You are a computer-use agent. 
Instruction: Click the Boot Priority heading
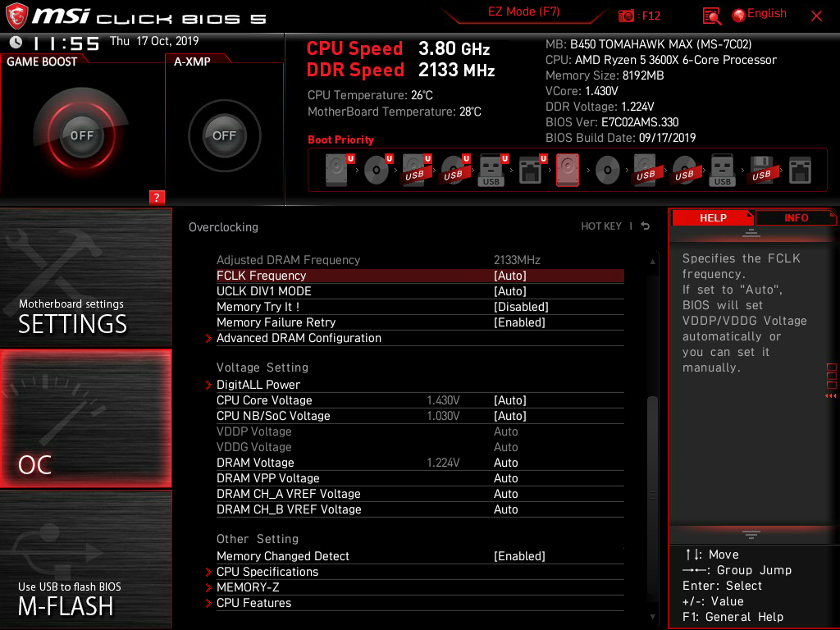[340, 139]
